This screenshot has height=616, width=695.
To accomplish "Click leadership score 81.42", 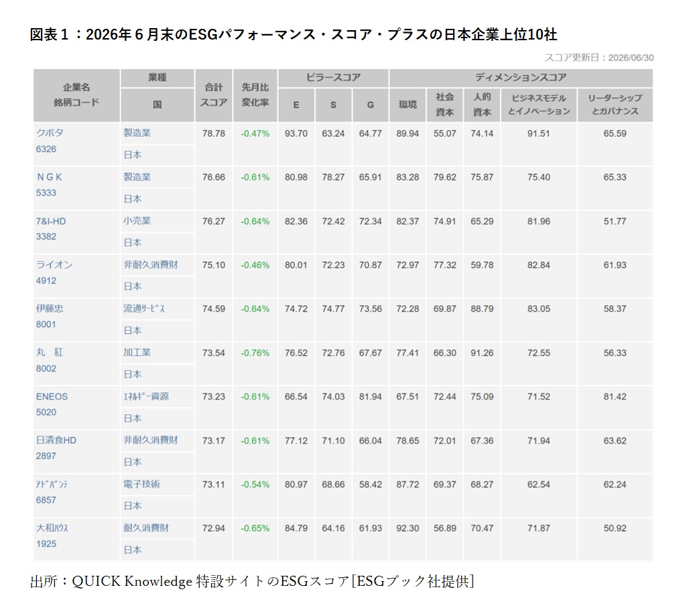I will click(615, 397).
